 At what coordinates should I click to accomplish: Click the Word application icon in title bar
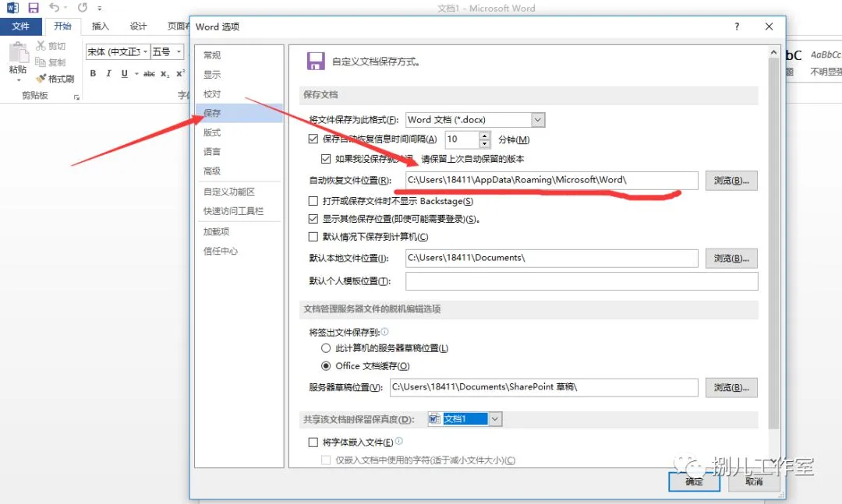coord(12,8)
